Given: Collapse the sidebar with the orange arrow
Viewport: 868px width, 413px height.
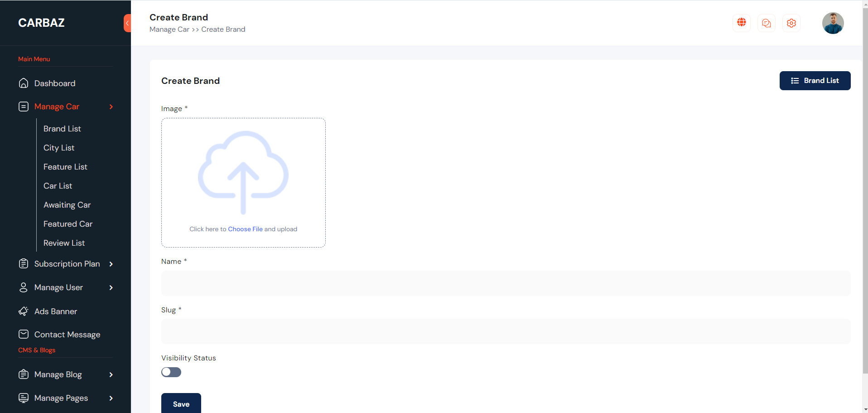Looking at the screenshot, I should 127,23.
